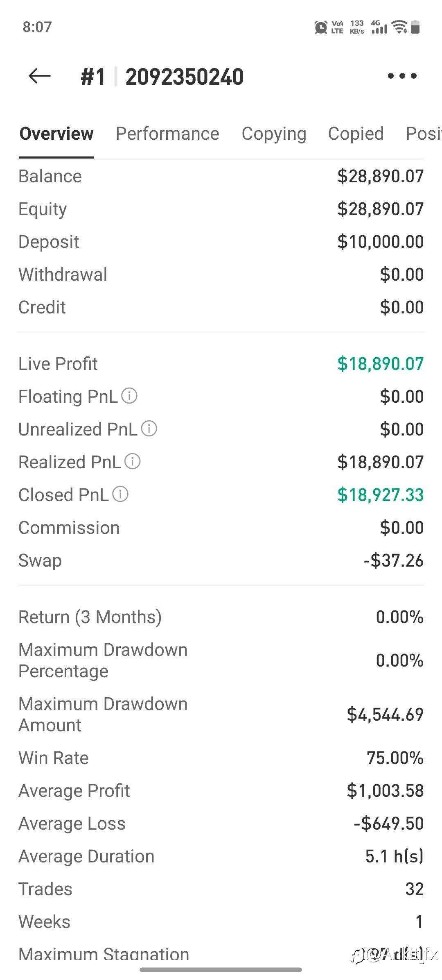Tap the alarm clock status icon
This screenshot has height=980, width=442.
tap(320, 27)
